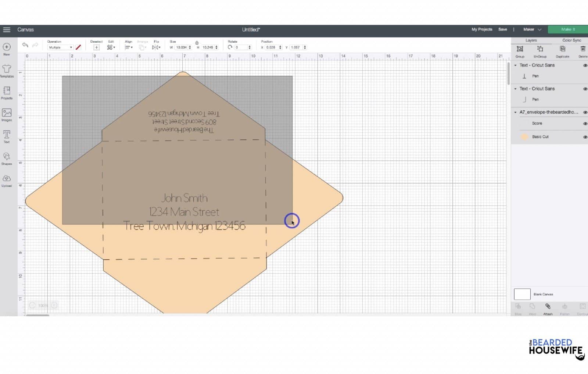
Task: Click the Basic Cut color swatch
Action: (x=524, y=137)
